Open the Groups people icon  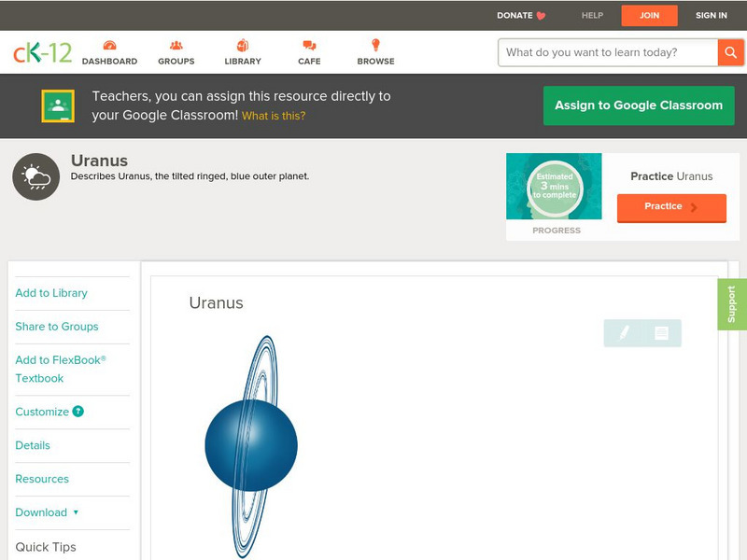coord(176,45)
